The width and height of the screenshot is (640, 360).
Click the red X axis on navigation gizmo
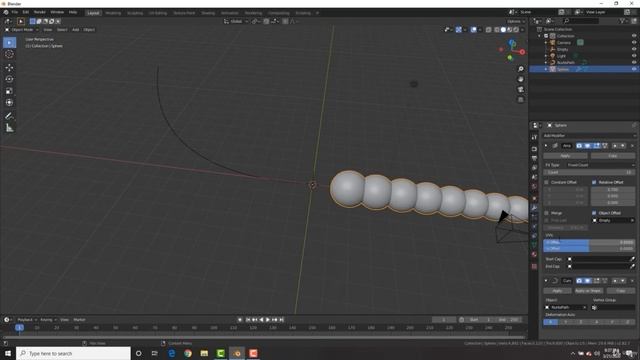point(522,52)
